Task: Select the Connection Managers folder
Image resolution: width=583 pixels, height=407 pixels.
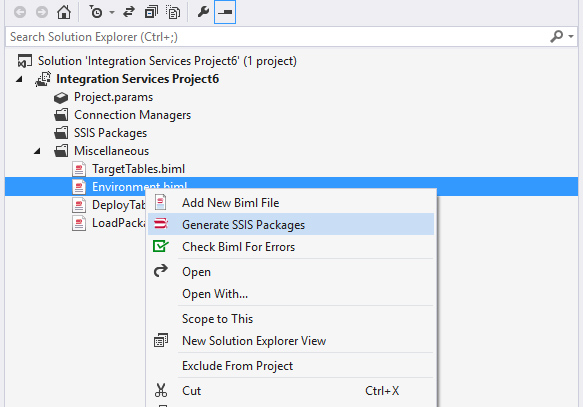Action: [x=132, y=115]
